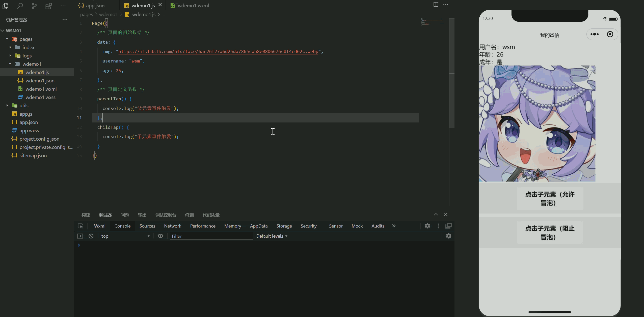Viewport: 644px width, 317px height.
Task: Click the console Filter input field
Action: (x=211, y=236)
